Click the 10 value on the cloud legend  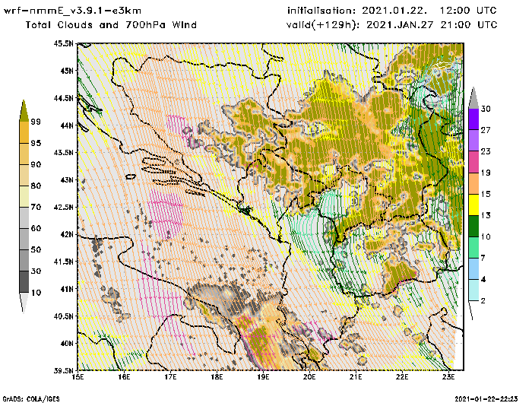pos(36,292)
